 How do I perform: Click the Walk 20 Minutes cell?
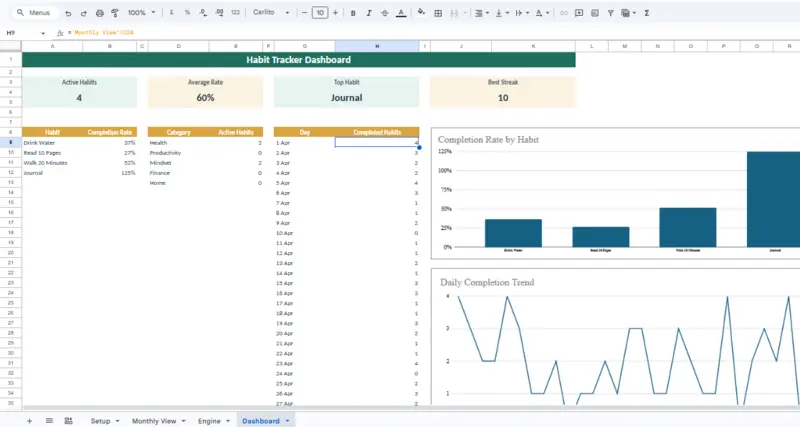pos(52,163)
